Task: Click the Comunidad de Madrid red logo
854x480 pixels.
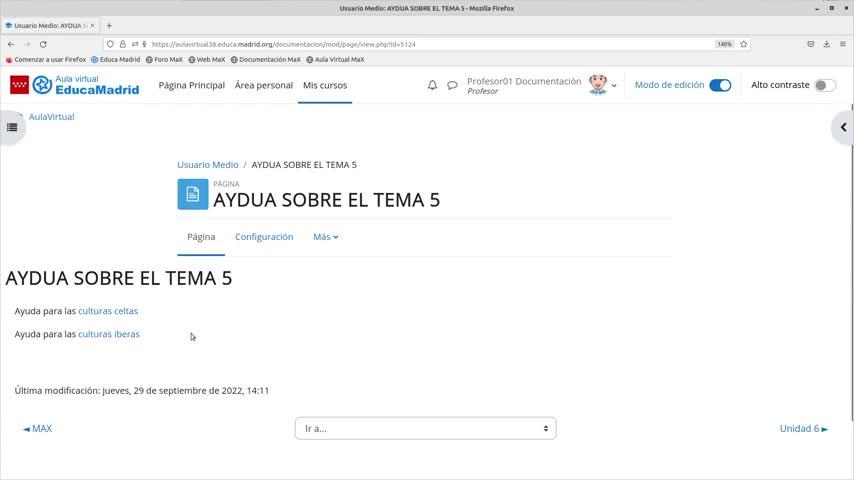Action: (x=20, y=85)
